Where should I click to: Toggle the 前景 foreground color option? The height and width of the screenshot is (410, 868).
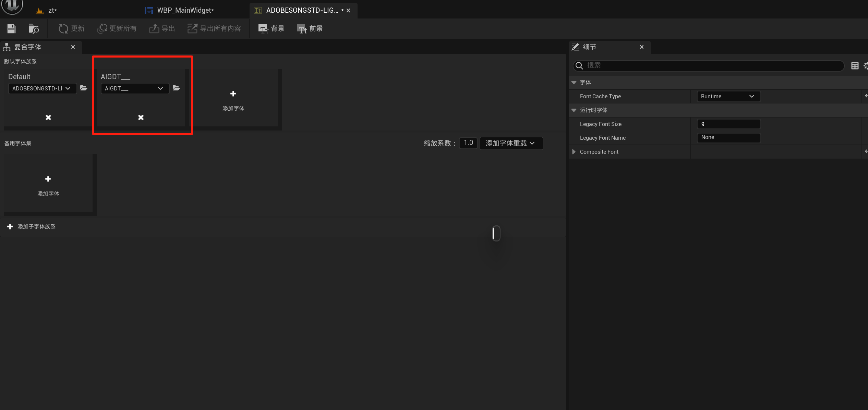click(x=310, y=28)
